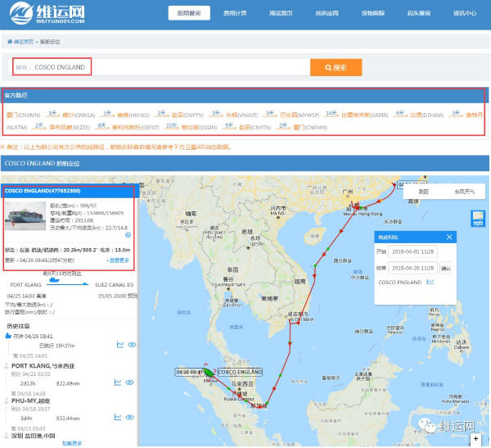491x448 pixels.
Task: Switch to the 费用计算 nav tab
Action: click(x=235, y=13)
